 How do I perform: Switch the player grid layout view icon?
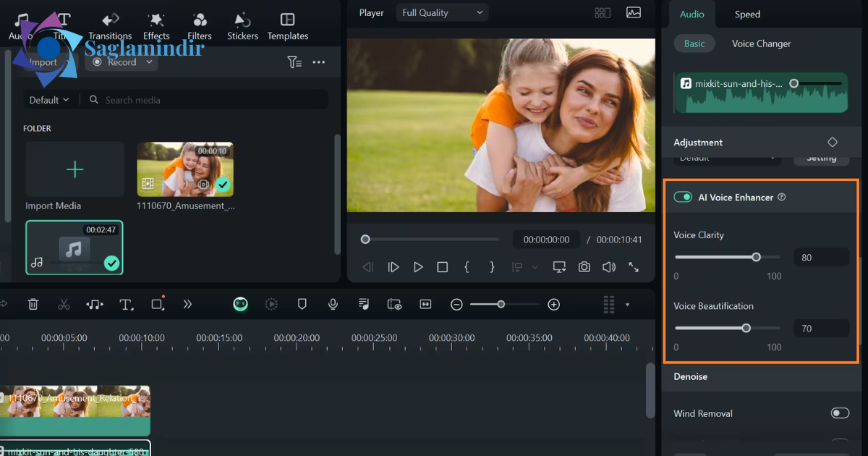coord(602,12)
